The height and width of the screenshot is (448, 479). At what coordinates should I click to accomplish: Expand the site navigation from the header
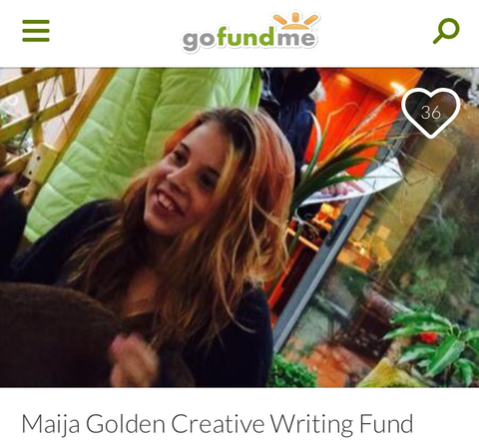click(36, 31)
